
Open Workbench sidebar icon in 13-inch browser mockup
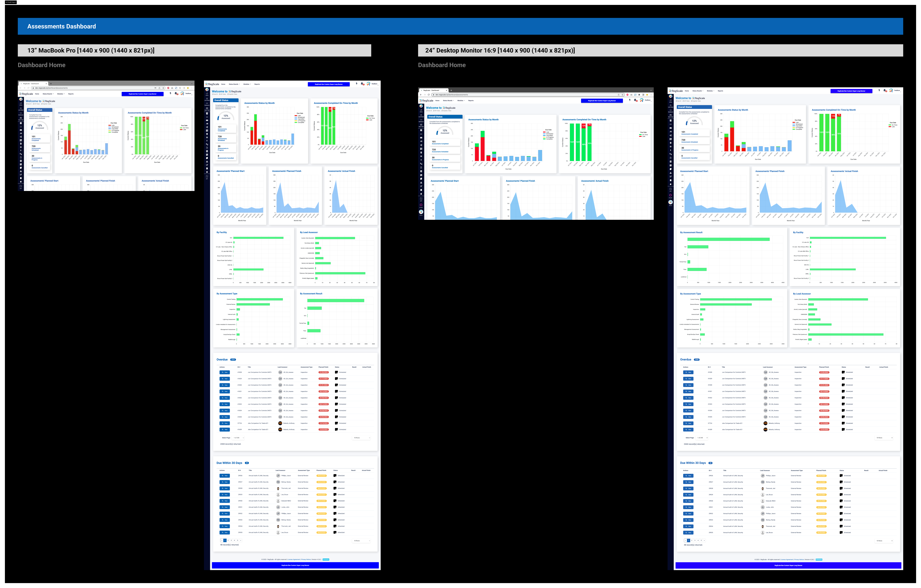(x=21, y=114)
